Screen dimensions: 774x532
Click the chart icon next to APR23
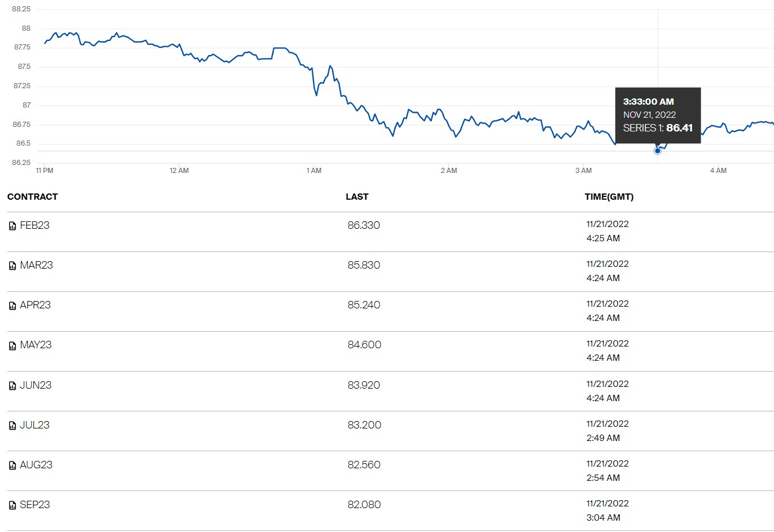coord(13,306)
